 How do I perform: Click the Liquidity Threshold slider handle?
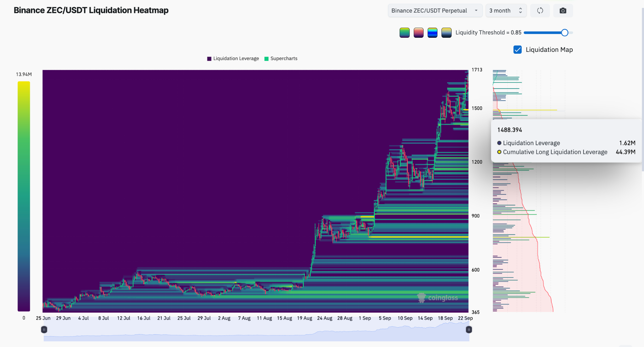(x=564, y=33)
